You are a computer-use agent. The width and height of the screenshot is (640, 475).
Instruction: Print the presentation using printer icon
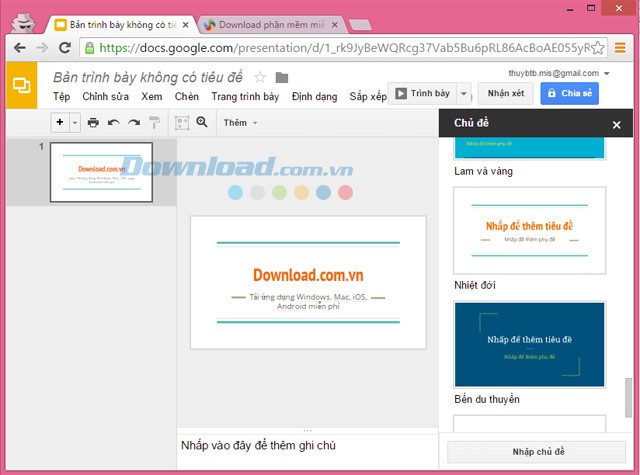[x=93, y=122]
